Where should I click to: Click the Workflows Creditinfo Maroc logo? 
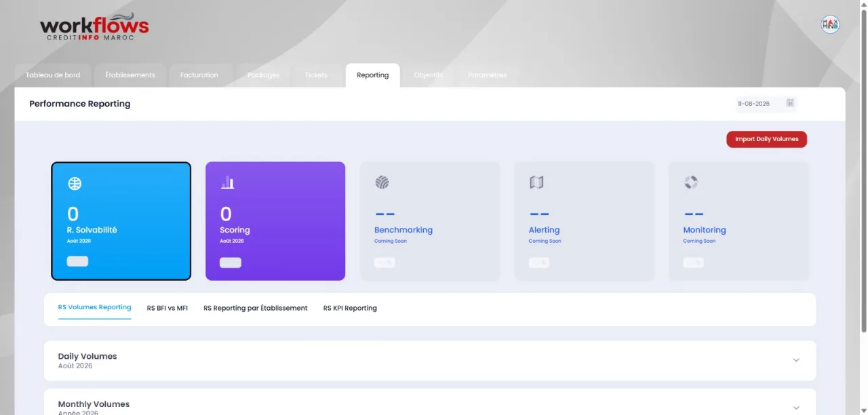pyautogui.click(x=94, y=27)
